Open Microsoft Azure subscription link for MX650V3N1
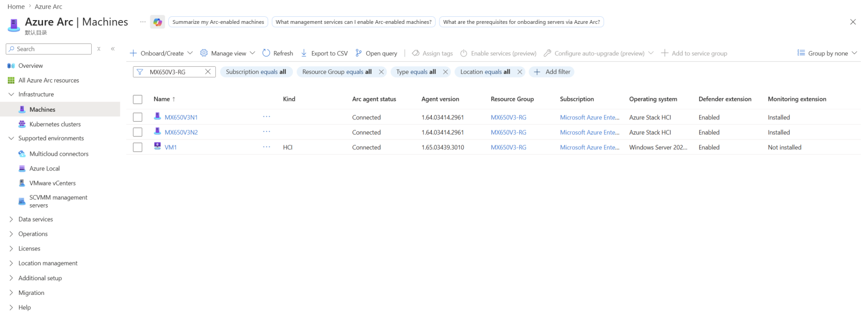This screenshot has width=868, height=315. pyautogui.click(x=590, y=117)
